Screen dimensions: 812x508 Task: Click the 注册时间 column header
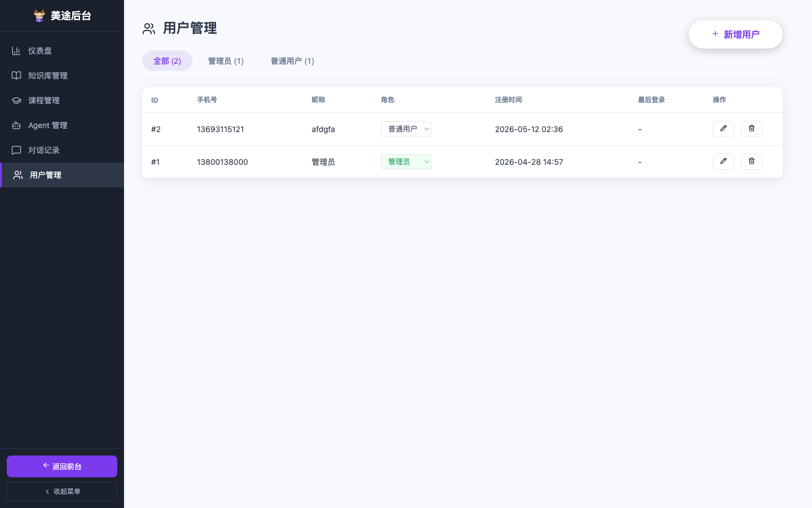tap(509, 100)
